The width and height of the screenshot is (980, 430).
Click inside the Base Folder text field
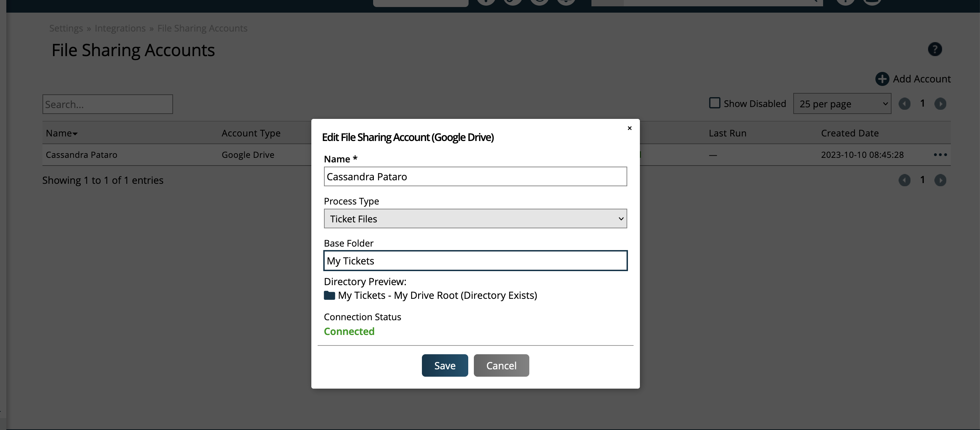coord(475,261)
